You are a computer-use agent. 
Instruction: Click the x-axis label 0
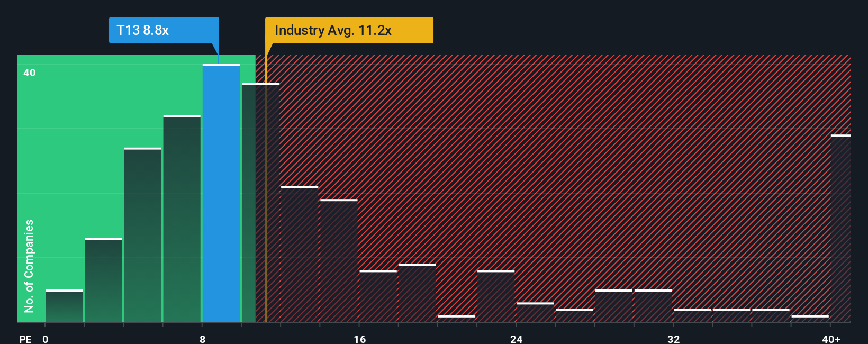pyautogui.click(x=46, y=339)
